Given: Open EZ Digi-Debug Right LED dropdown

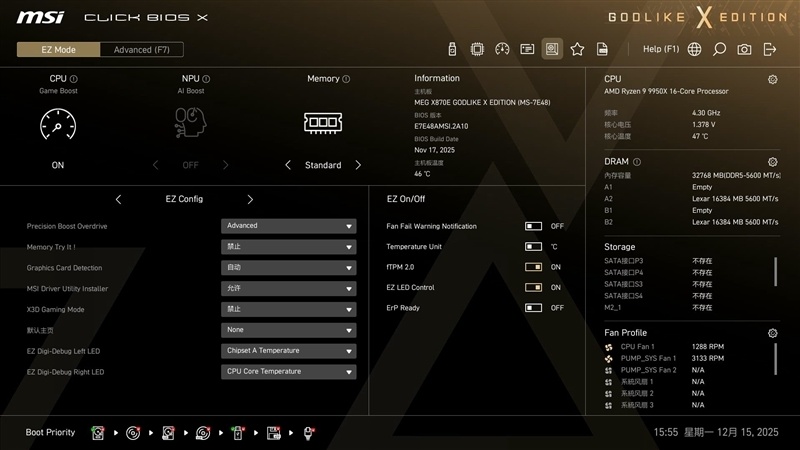Looking at the screenshot, I should point(288,372).
